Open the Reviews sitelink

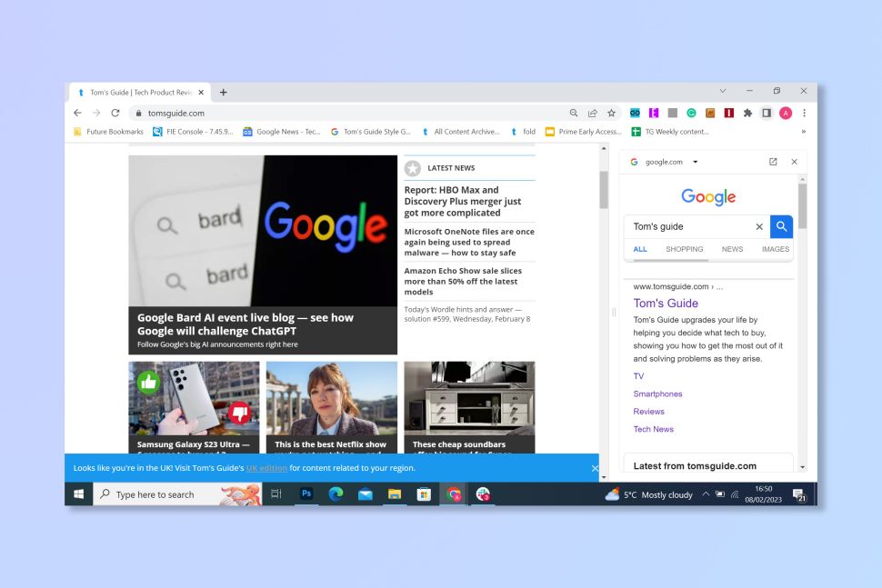click(648, 412)
